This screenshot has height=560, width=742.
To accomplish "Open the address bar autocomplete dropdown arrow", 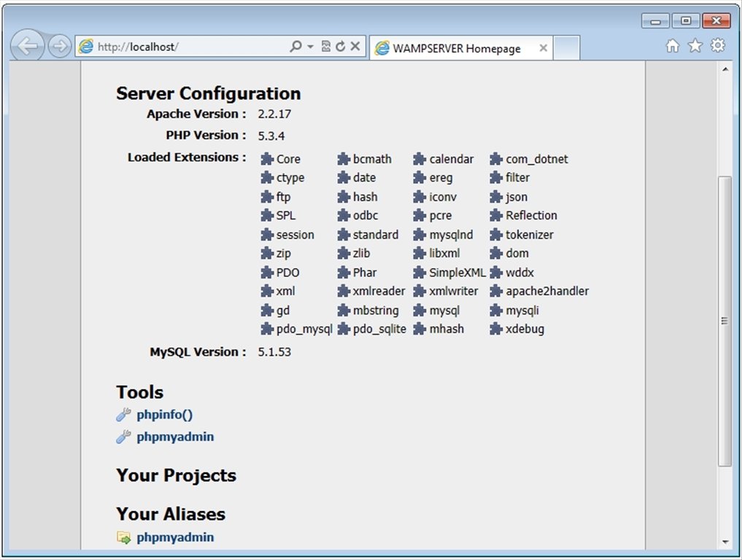I will click(x=310, y=47).
